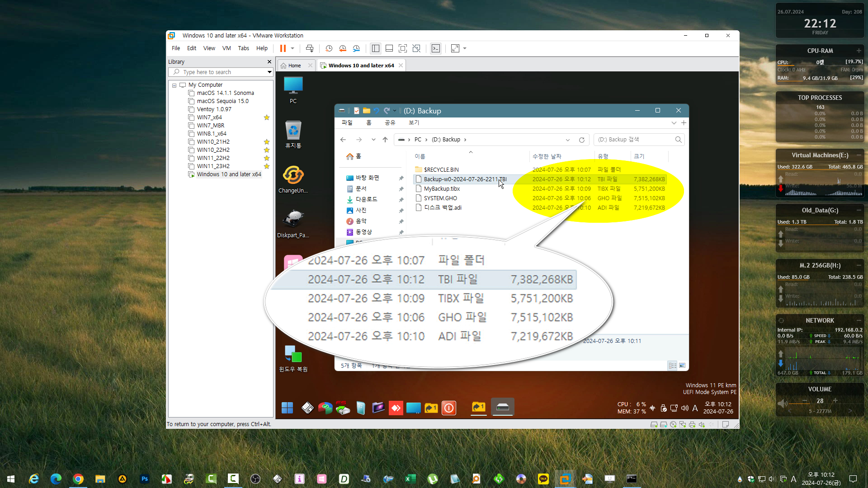Open the 파일 ribbon tab in Explorer
The image size is (868, 488).
tap(347, 123)
